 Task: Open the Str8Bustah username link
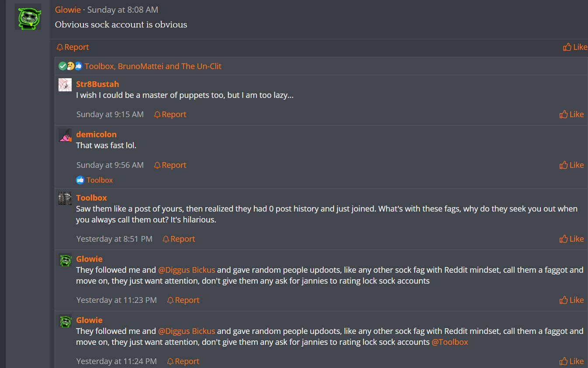(x=97, y=84)
